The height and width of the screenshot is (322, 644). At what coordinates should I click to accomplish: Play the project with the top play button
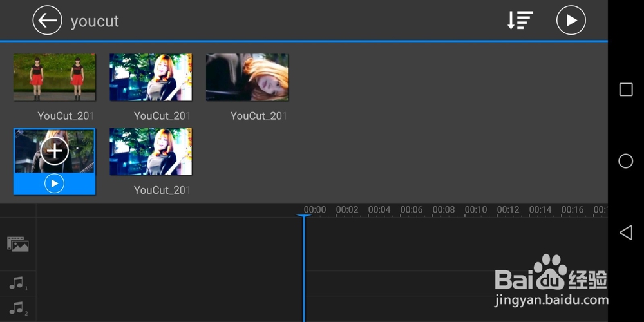[571, 20]
